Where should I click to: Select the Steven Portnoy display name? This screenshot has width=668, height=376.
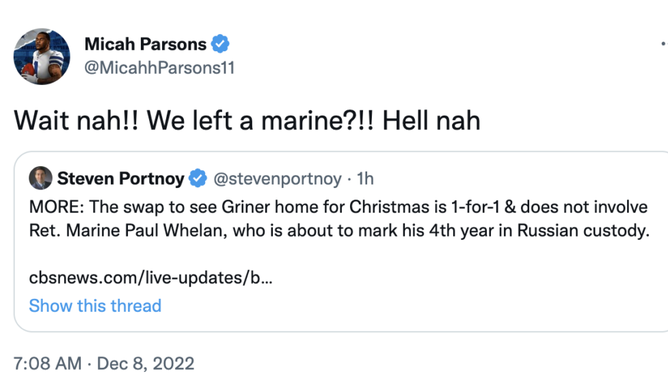[x=121, y=178]
